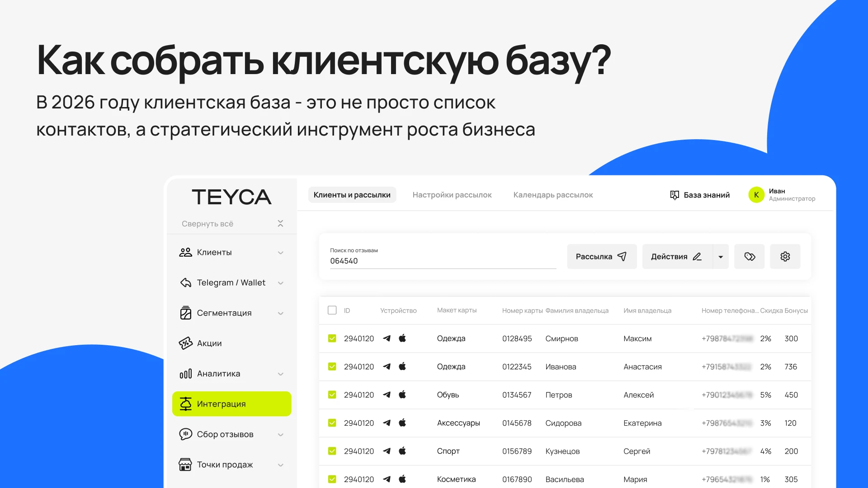Viewport: 868px width, 488px height.
Task: Open the Интеграция sidebar item
Action: tap(231, 404)
